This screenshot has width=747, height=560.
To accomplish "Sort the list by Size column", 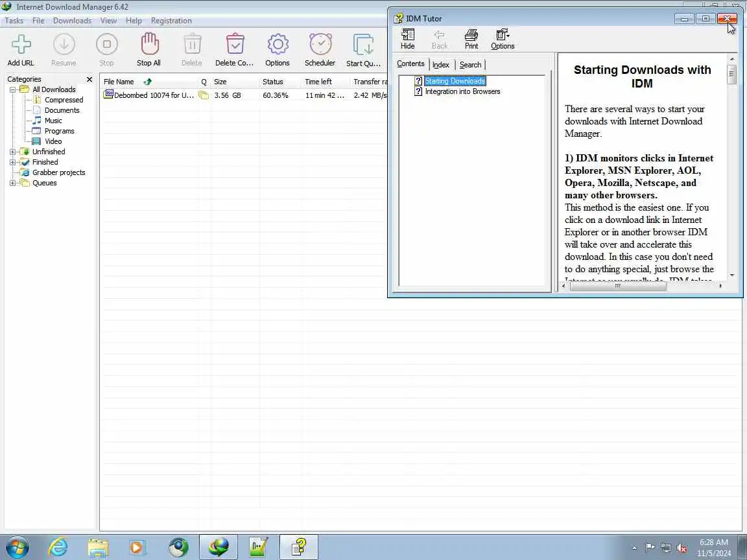I will coord(235,82).
